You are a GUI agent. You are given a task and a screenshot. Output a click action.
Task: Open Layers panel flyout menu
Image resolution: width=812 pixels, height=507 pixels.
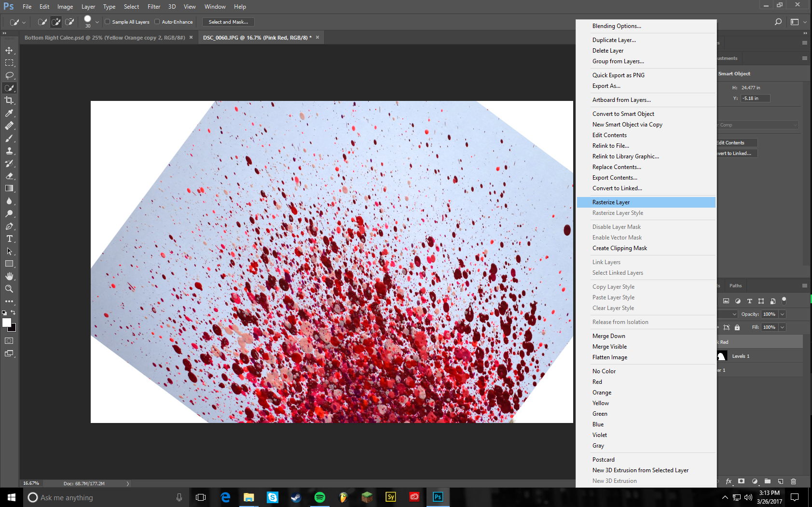pos(805,286)
